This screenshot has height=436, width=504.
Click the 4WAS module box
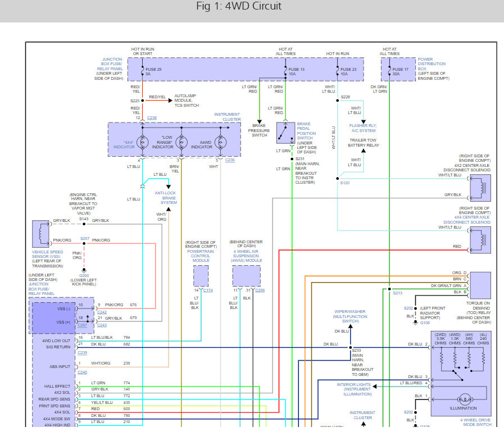pos(247,276)
